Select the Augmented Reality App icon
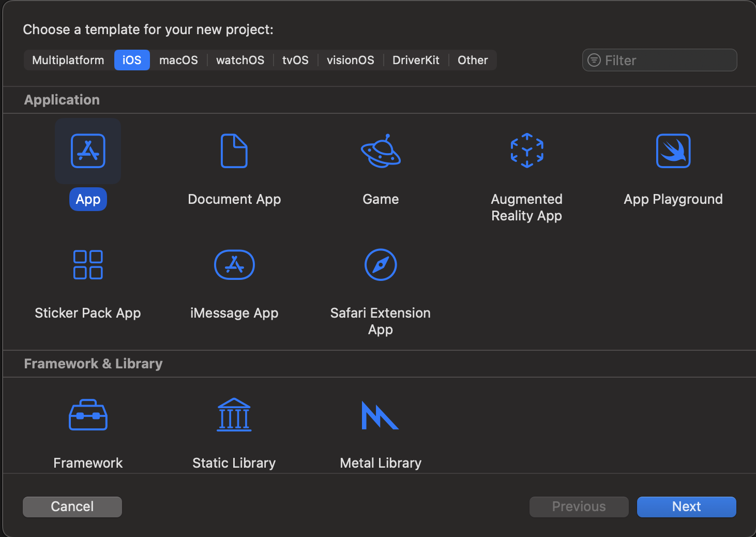The width and height of the screenshot is (756, 537). pyautogui.click(x=526, y=151)
